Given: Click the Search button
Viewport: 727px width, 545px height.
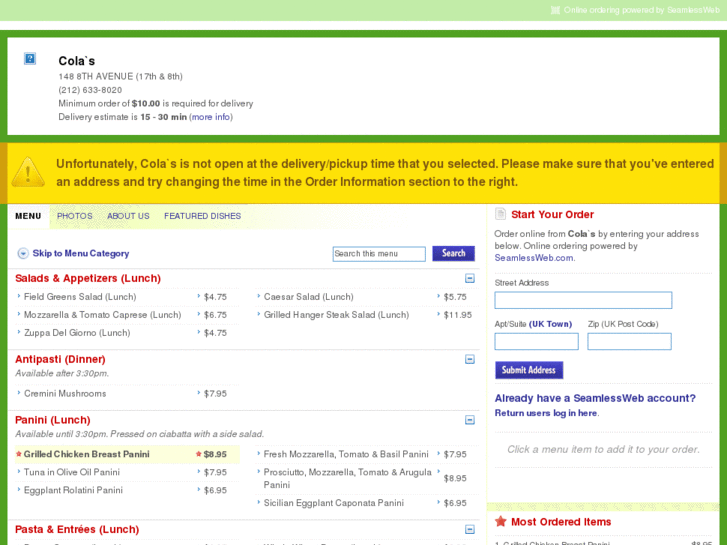Looking at the screenshot, I should (453, 253).
